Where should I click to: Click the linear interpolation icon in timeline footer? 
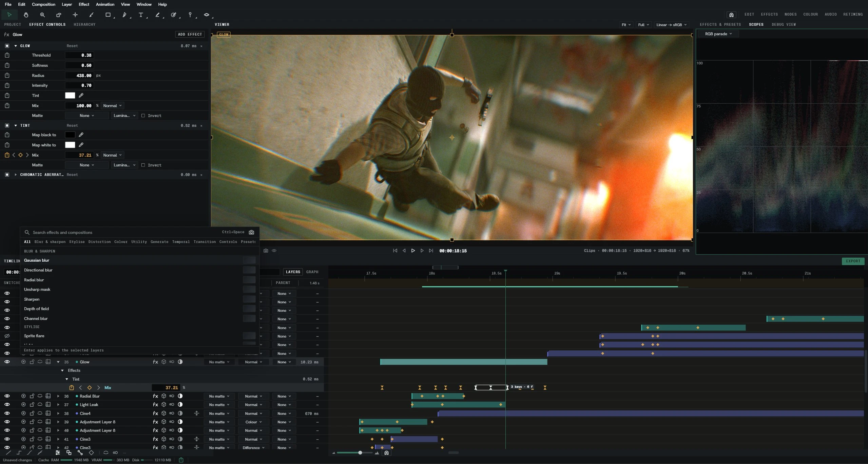[8, 452]
